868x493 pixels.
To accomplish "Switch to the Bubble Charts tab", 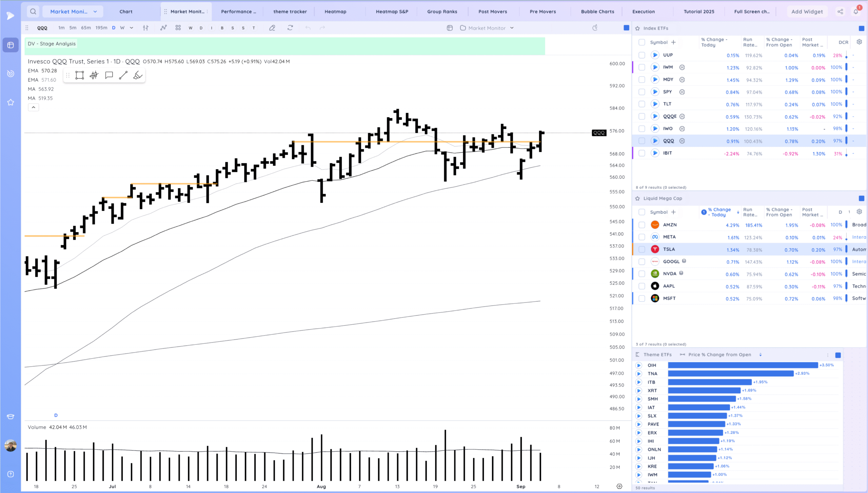I will pyautogui.click(x=597, y=12).
